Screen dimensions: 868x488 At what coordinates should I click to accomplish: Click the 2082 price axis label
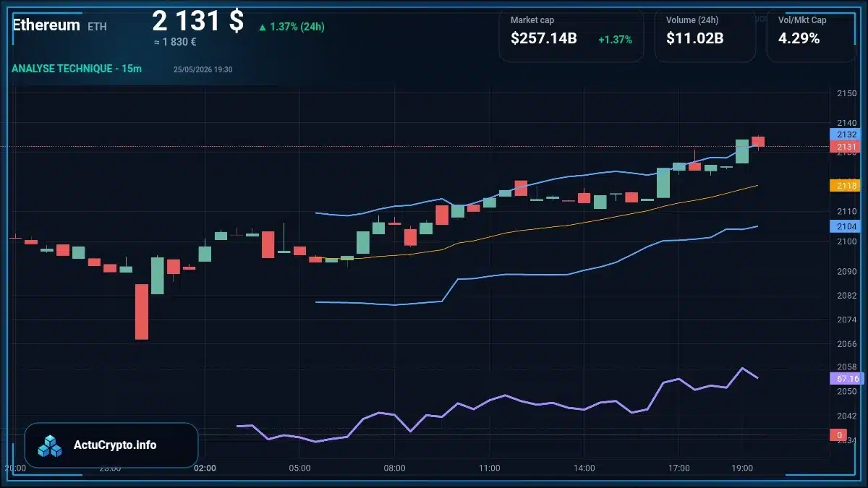[846, 296]
